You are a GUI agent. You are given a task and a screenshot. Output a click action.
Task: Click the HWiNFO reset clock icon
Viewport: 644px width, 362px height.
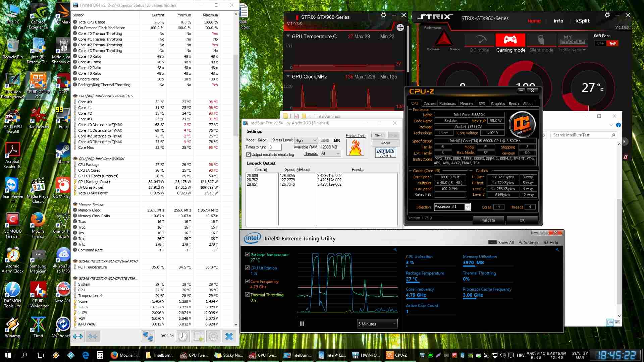183,336
